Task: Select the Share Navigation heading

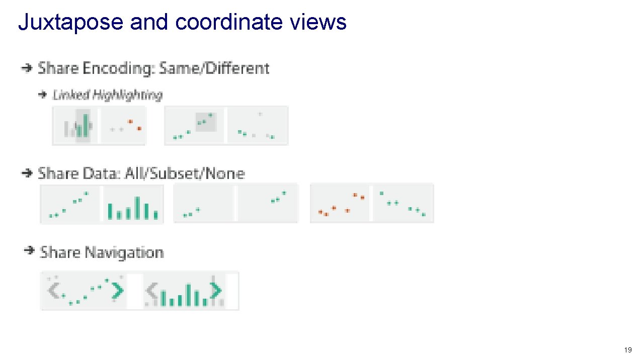Action: 102,252
